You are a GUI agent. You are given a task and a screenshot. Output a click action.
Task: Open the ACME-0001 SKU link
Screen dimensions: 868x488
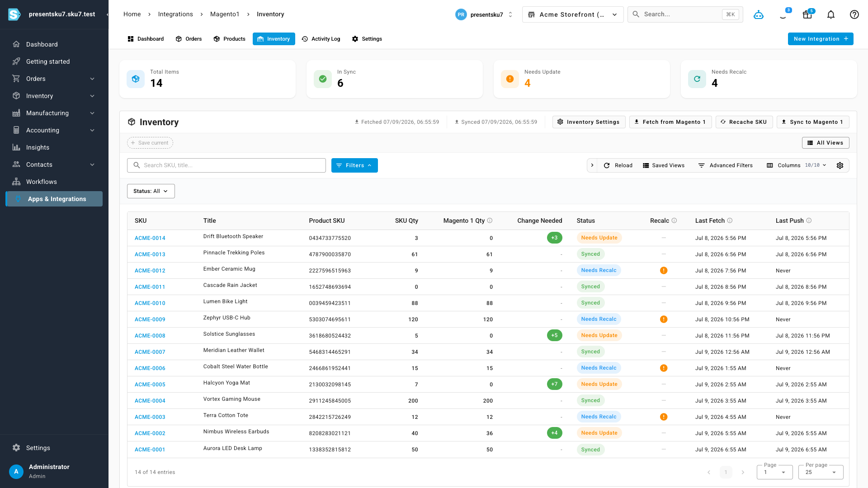point(150,450)
